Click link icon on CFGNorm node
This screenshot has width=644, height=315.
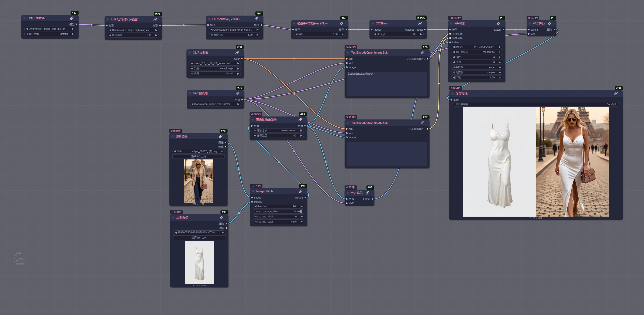pyautogui.click(x=420, y=24)
